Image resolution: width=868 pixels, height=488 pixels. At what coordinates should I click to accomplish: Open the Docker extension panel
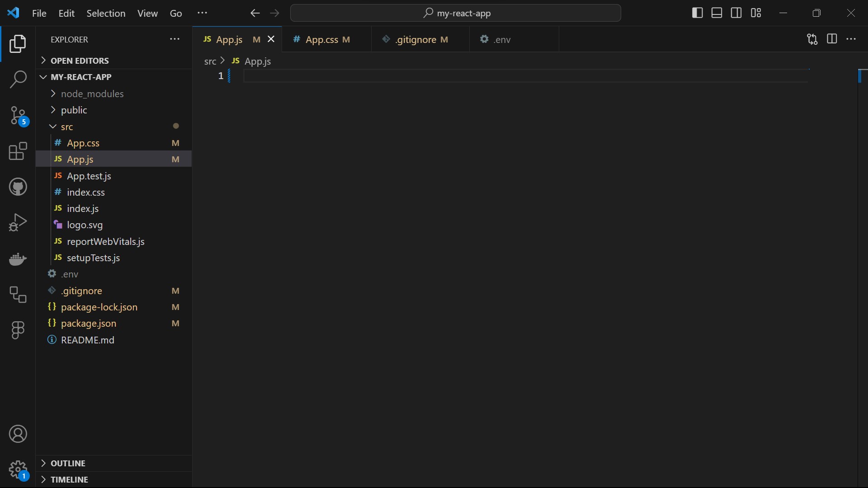tap(17, 259)
